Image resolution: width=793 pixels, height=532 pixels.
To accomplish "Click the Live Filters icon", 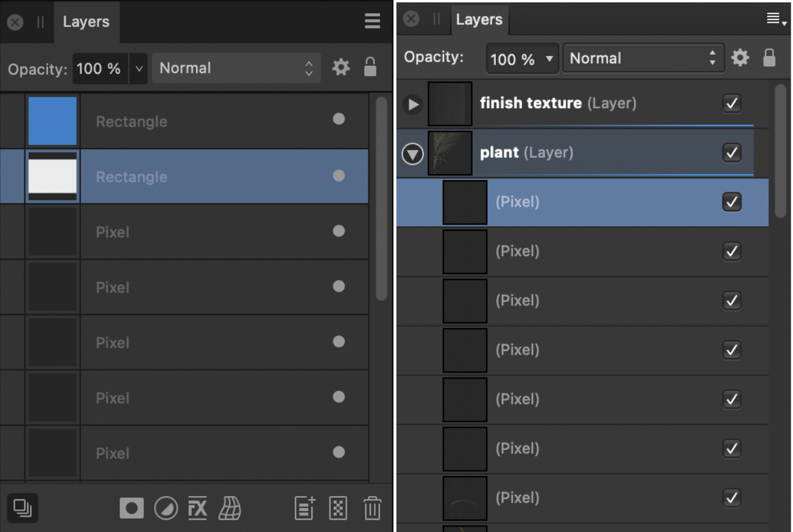I will click(x=230, y=508).
